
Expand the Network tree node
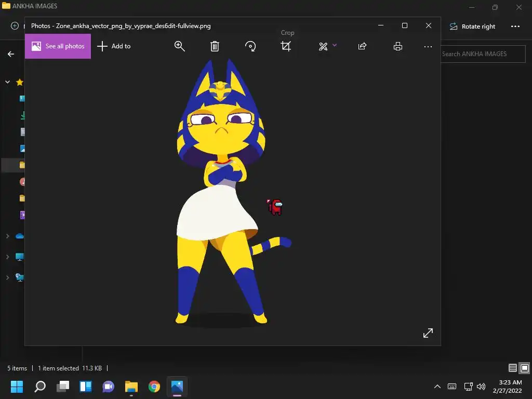point(7,277)
